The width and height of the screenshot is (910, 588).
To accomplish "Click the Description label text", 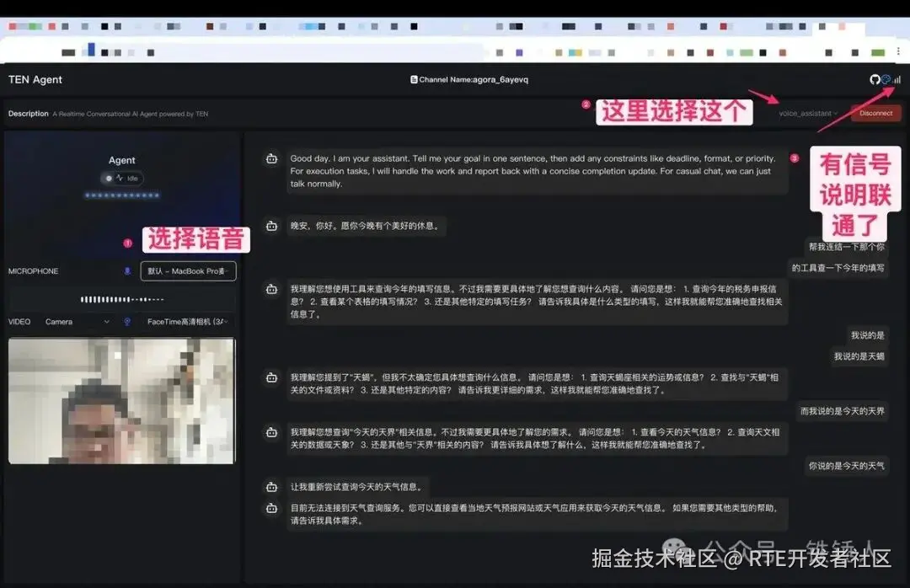I will coord(28,114).
